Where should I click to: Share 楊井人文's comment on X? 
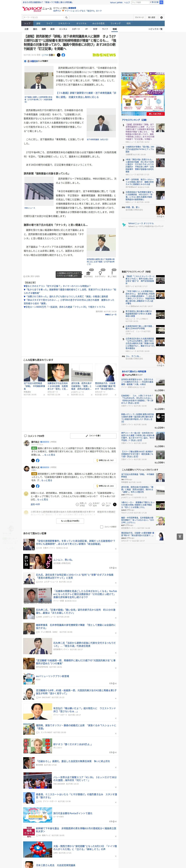(x=33, y=486)
